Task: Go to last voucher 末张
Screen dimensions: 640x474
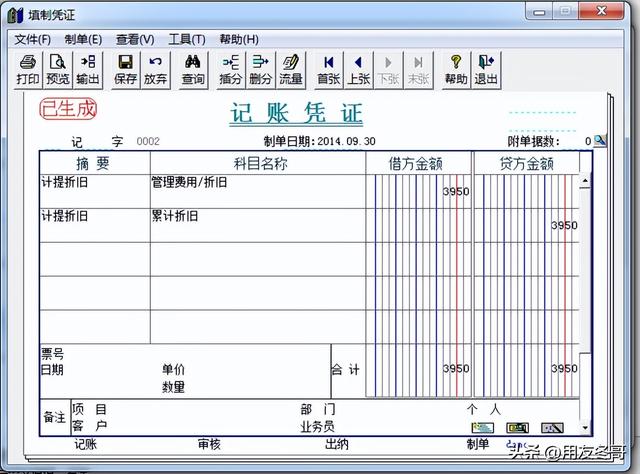Action: click(418, 70)
